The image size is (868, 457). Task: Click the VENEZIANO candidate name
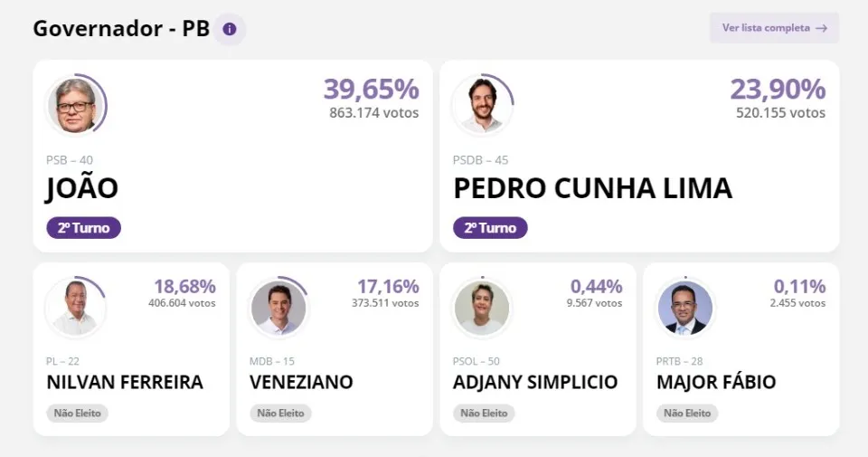301,382
